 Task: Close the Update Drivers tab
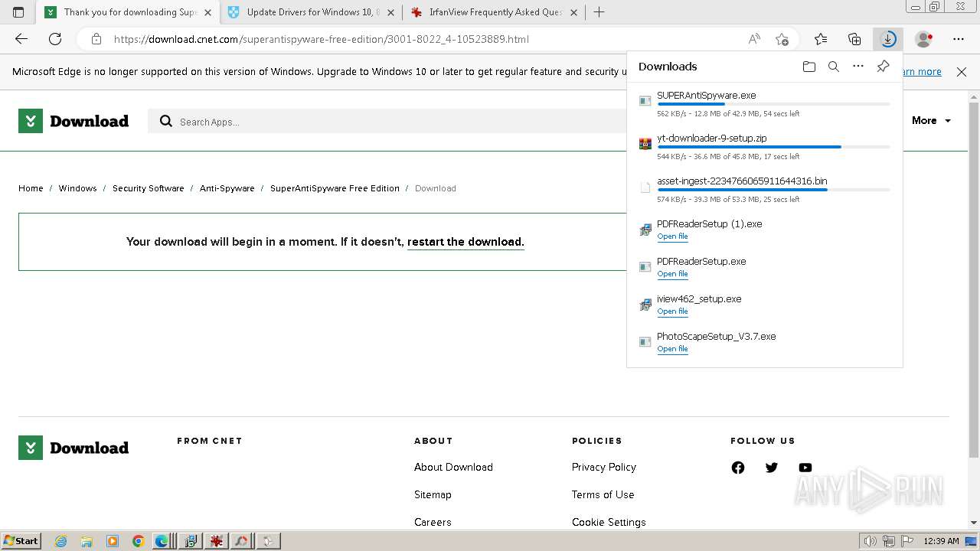[390, 12]
